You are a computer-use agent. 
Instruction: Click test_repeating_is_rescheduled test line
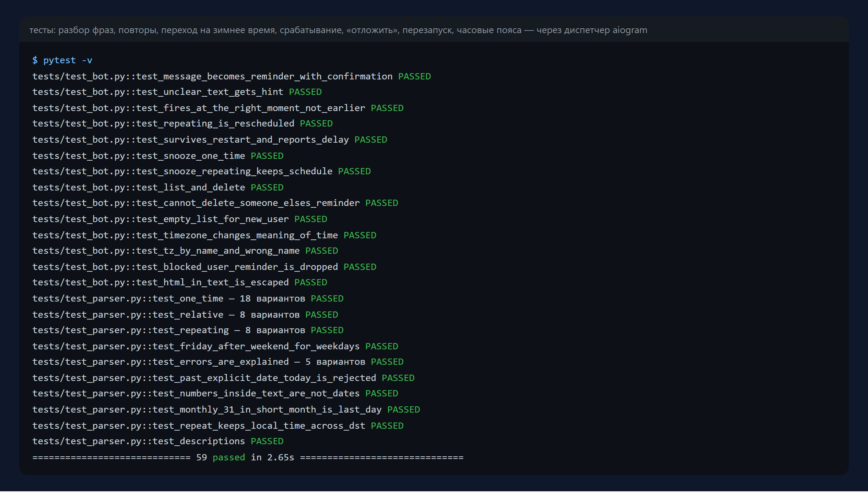pos(182,124)
